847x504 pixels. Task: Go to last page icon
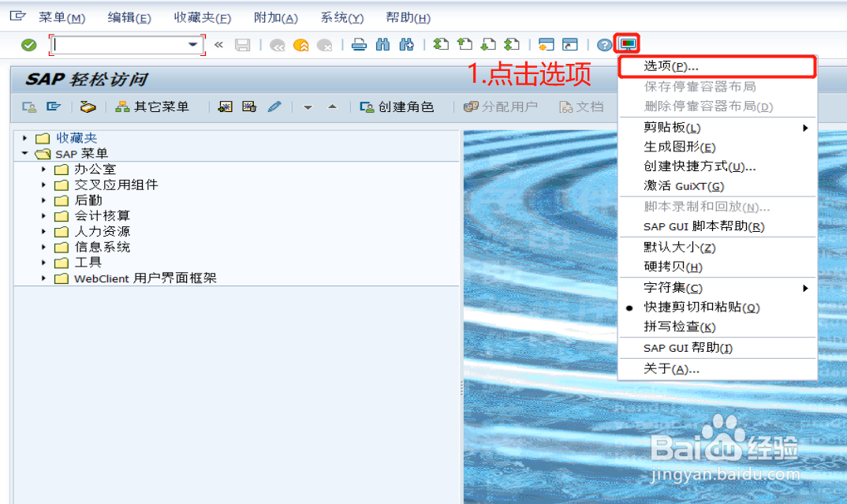pyautogui.click(x=512, y=44)
